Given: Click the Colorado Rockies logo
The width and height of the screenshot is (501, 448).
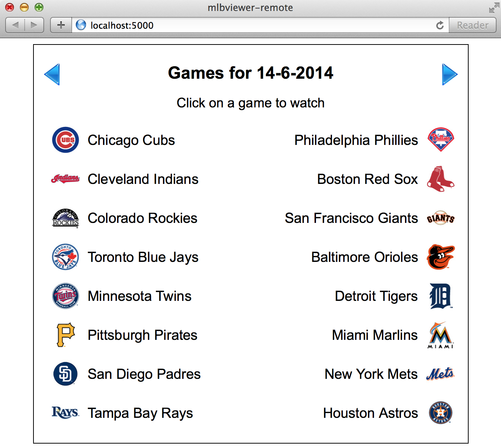Looking at the screenshot, I should click(65, 218).
